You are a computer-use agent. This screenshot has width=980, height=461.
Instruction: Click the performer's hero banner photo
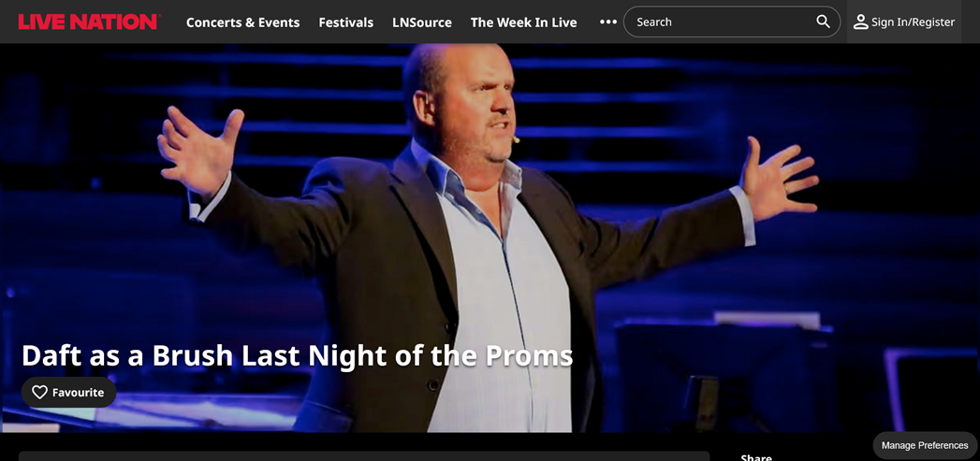click(x=490, y=238)
